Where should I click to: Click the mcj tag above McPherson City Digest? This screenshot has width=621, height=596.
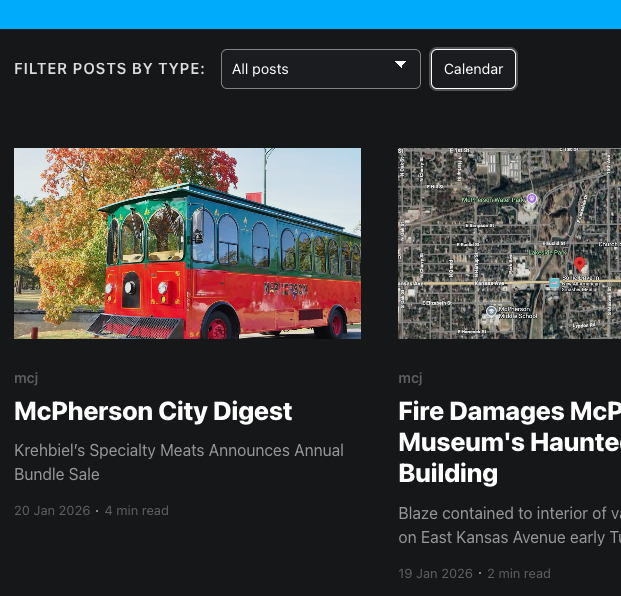point(26,378)
